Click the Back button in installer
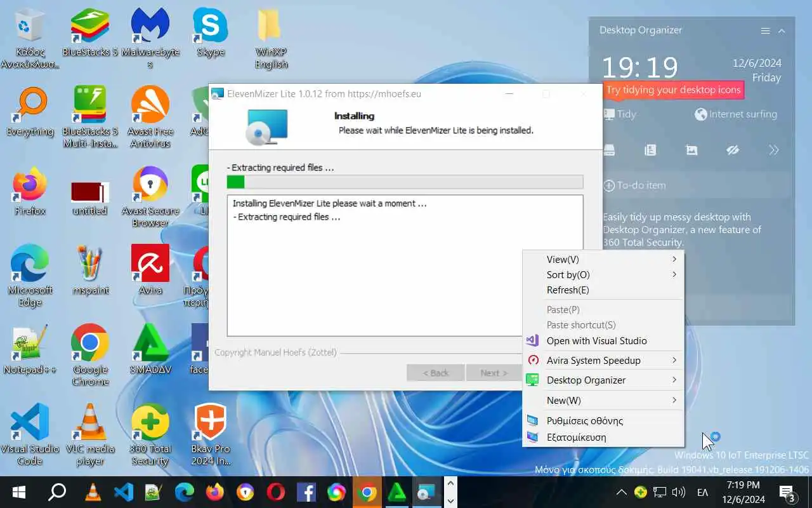This screenshot has width=812, height=508. (x=435, y=373)
